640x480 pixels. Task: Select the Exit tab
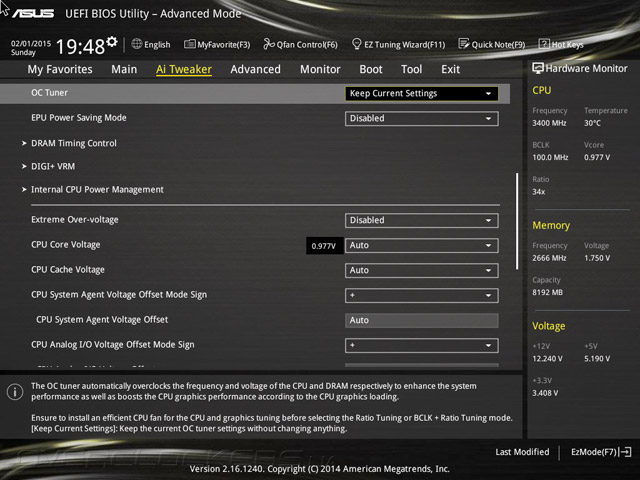[451, 69]
